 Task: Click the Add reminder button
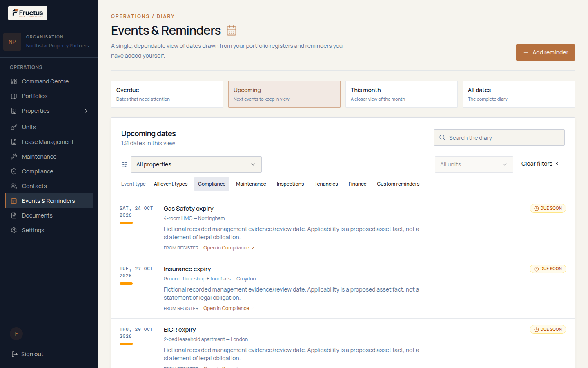546,52
